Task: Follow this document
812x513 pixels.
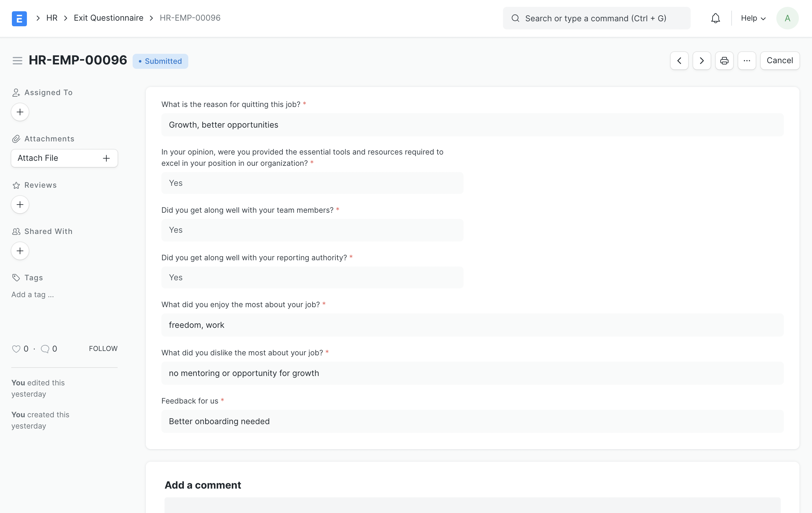Action: point(103,348)
